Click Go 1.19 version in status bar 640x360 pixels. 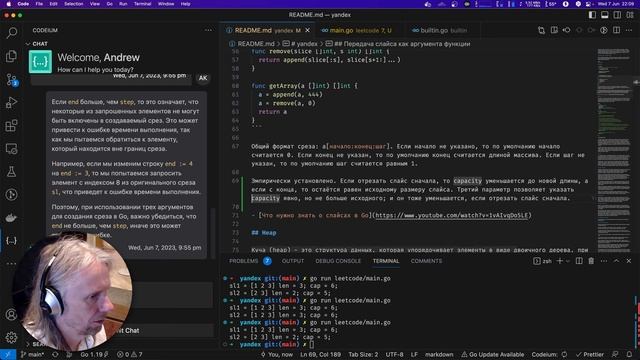pos(94,354)
